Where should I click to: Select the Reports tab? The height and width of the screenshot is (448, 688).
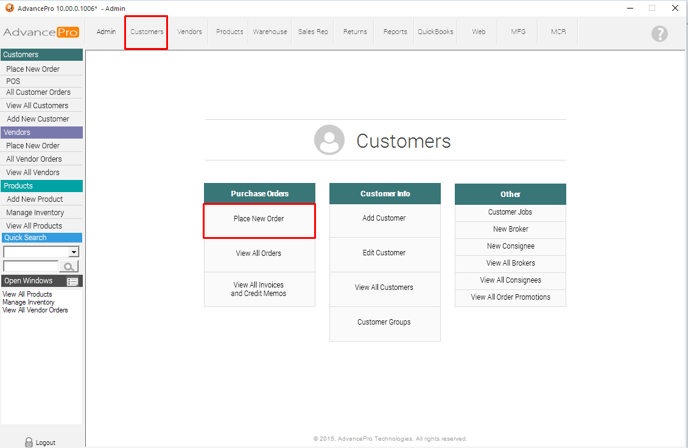tap(395, 32)
